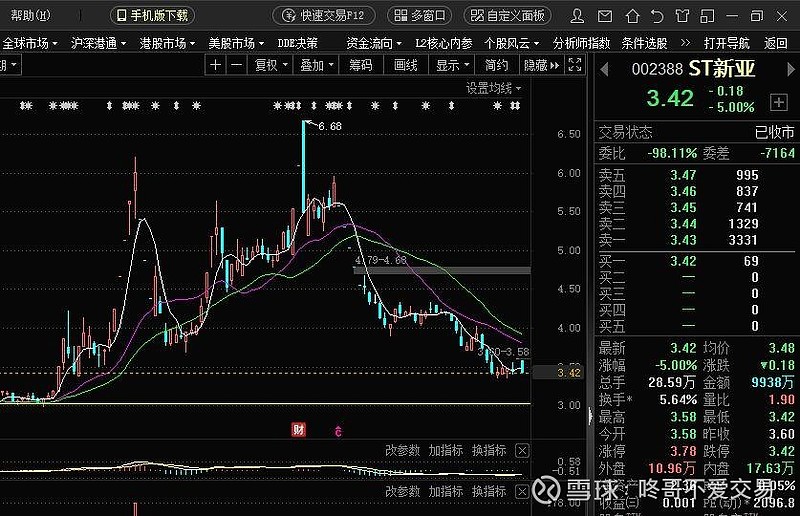Click 委比 value -98.11%
Viewport: 800px width, 516px height.
(672, 153)
